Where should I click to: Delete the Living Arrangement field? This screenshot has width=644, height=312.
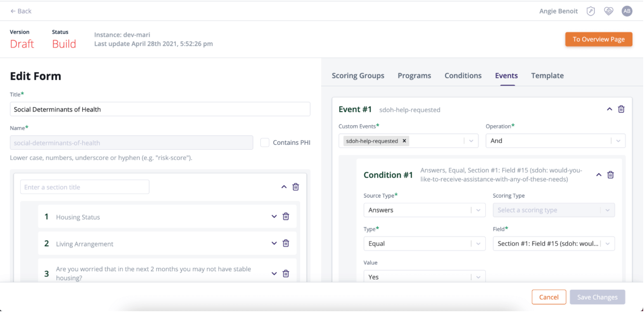[x=286, y=243]
